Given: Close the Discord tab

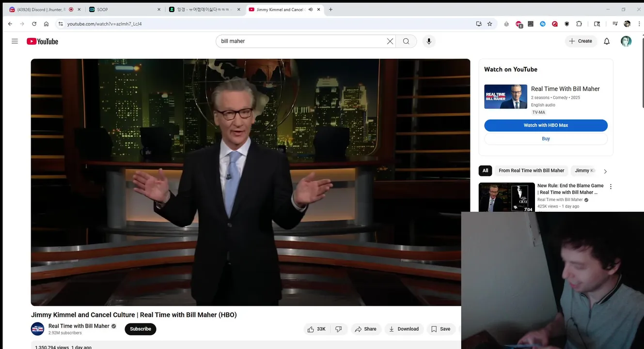Looking at the screenshot, I should pos(79,10).
